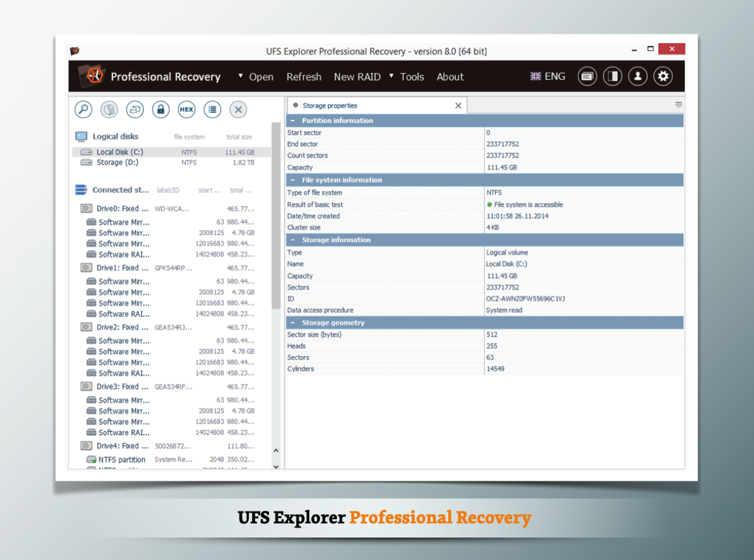754x560 pixels.
Task: Collapse the File system information section
Action: click(x=293, y=180)
